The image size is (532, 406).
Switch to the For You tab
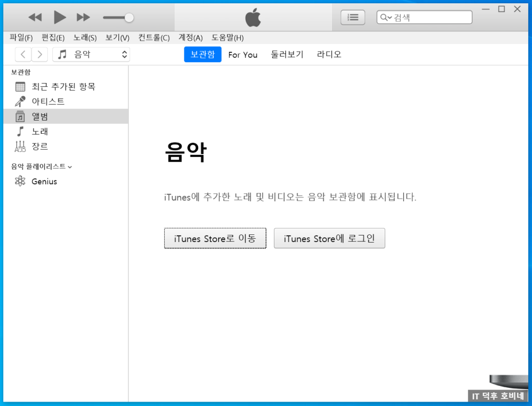click(242, 54)
